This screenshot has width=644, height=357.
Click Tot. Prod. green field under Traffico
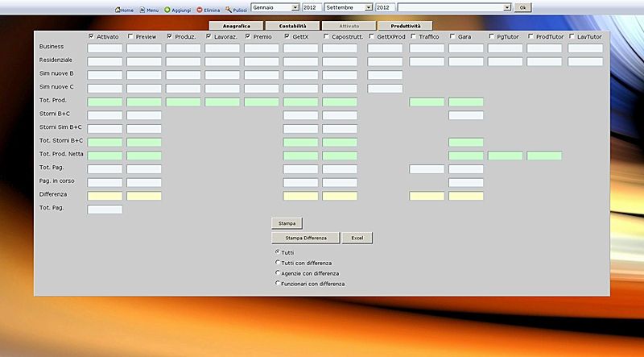coord(427,102)
